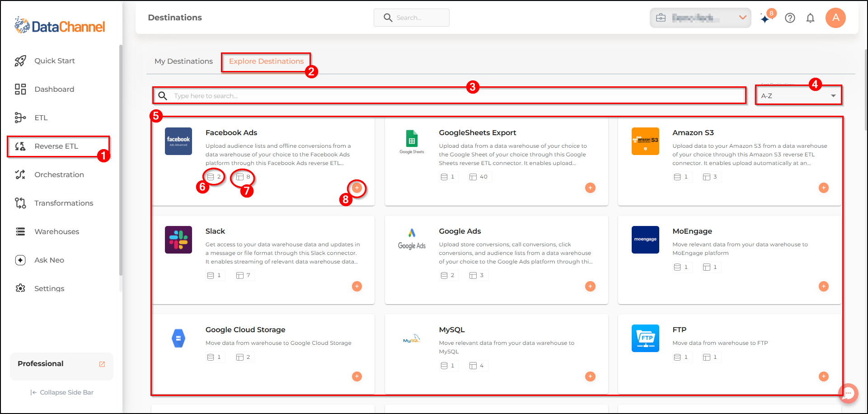Open the notification bell
Screen dimensions: 868x414
[811, 18]
